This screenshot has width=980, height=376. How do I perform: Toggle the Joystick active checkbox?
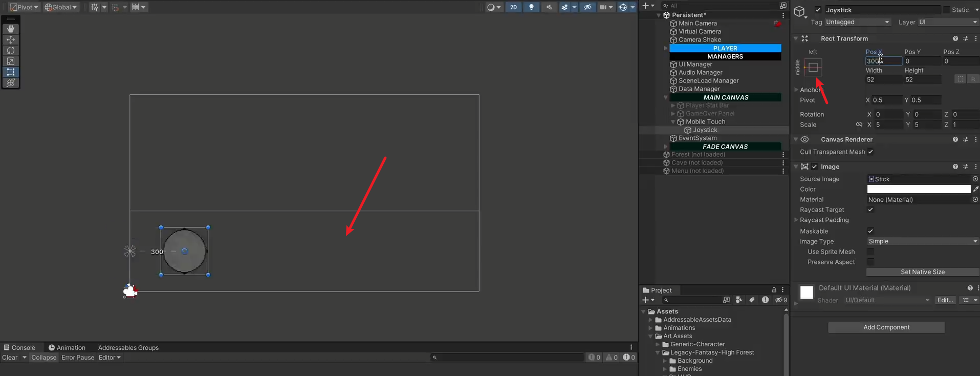pyautogui.click(x=818, y=10)
